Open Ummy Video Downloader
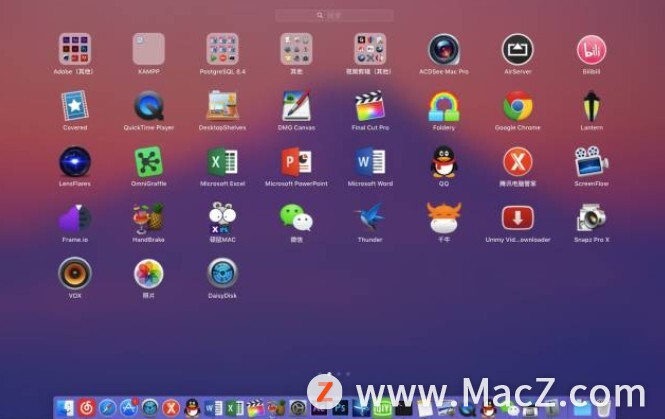This screenshot has width=665, height=419. (517, 218)
